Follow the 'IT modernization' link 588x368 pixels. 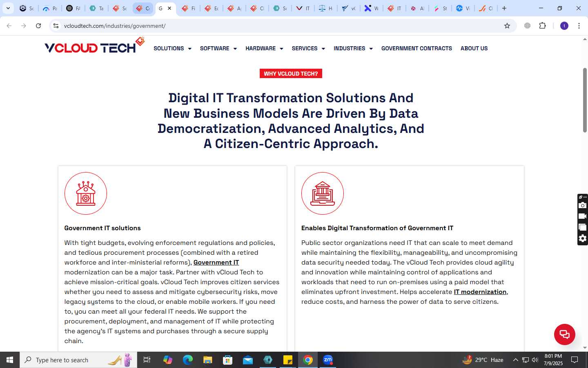480,292
